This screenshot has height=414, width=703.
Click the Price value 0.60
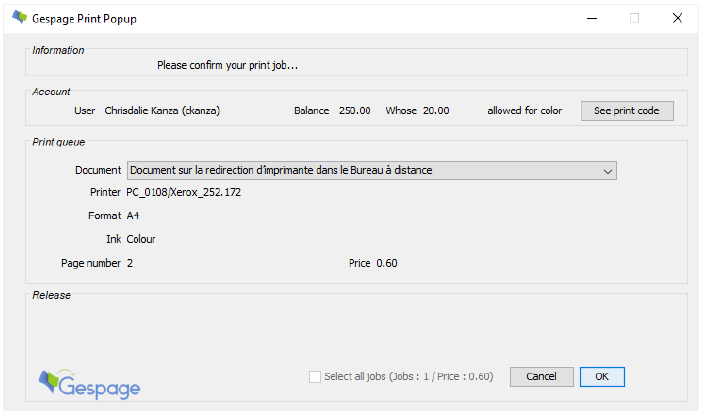(x=387, y=263)
